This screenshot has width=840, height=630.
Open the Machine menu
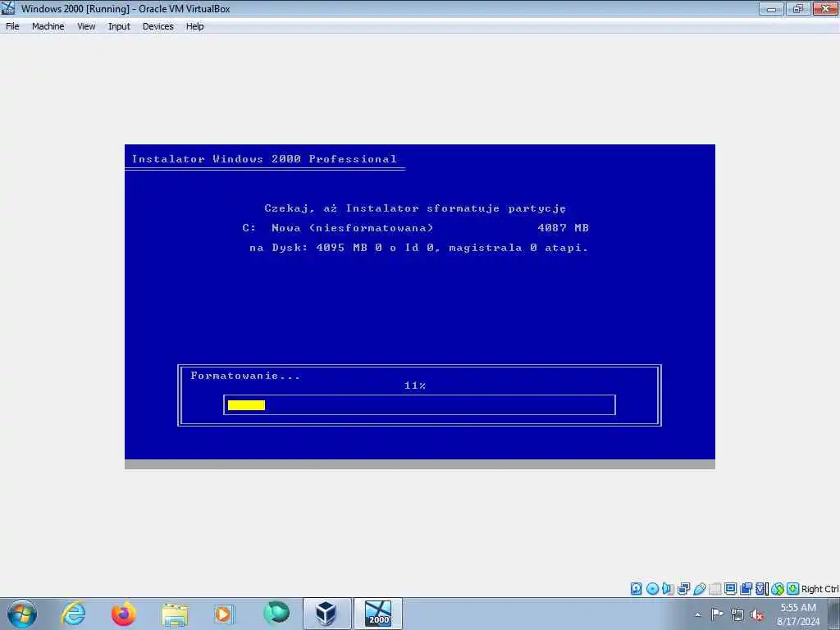point(48,26)
